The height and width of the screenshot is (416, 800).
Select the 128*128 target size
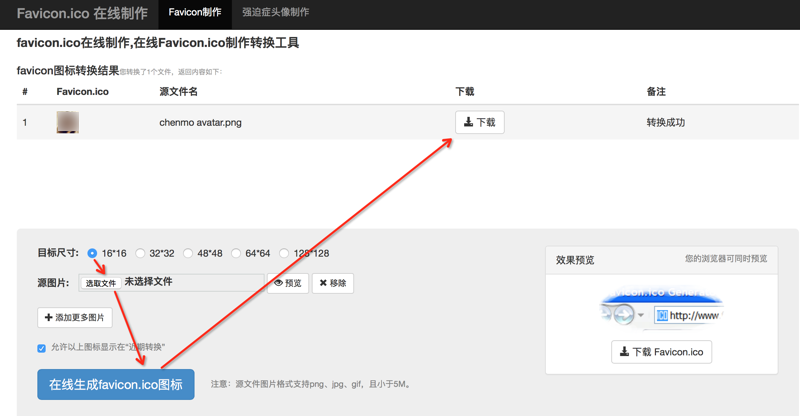[284, 253]
